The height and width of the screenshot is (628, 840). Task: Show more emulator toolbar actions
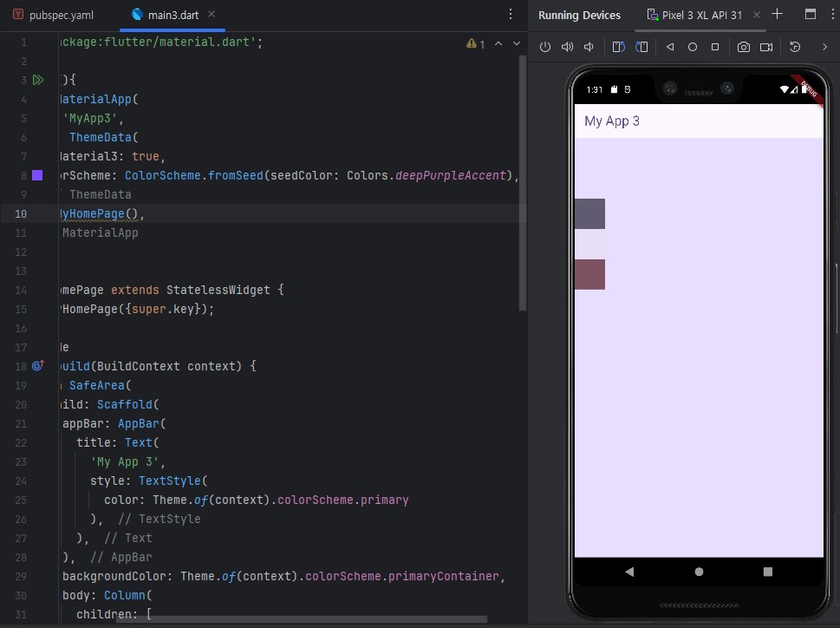824,47
